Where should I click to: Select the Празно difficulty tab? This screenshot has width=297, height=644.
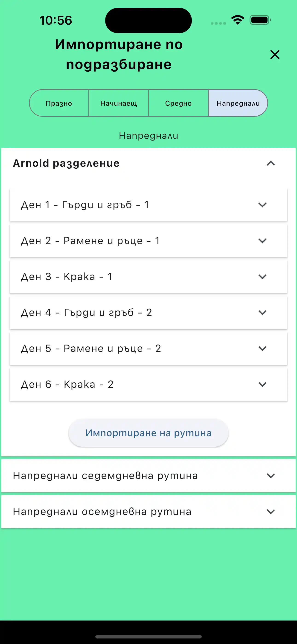pyautogui.click(x=59, y=103)
